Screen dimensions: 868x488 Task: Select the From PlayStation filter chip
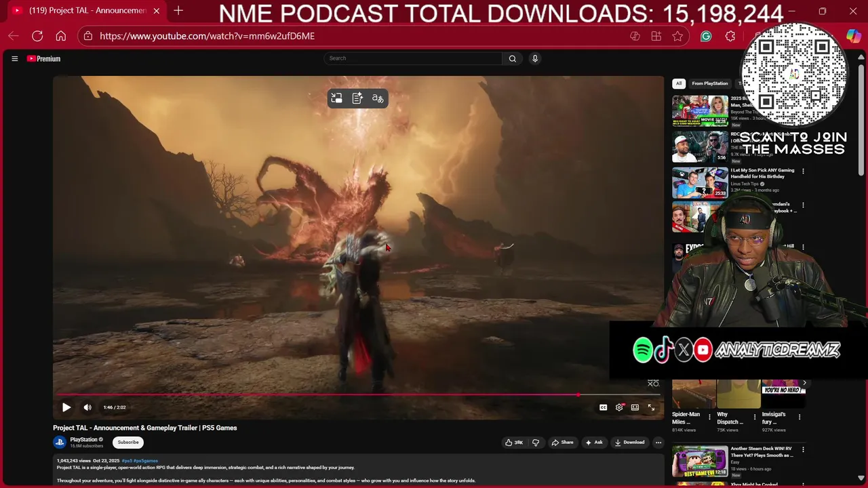710,83
